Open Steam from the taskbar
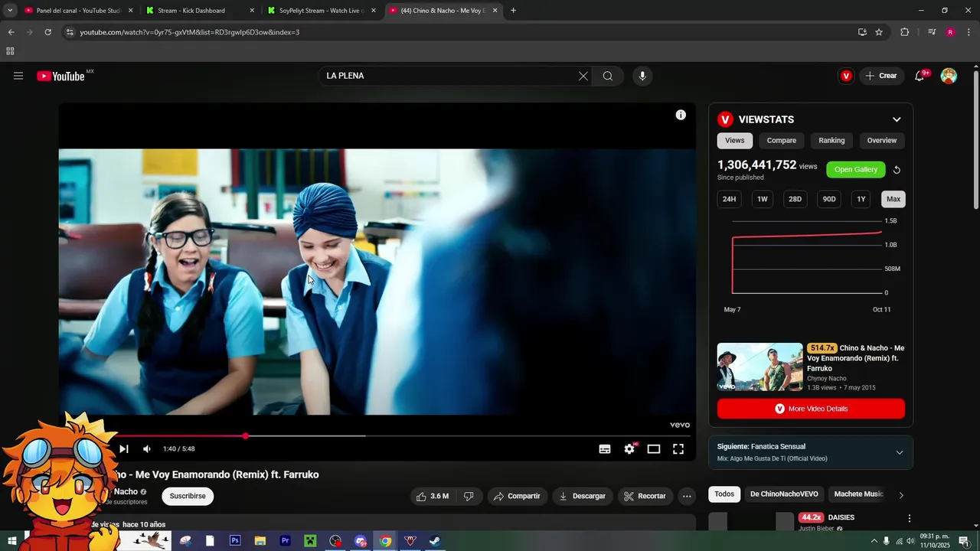Screen dimensions: 980x551 434,540
